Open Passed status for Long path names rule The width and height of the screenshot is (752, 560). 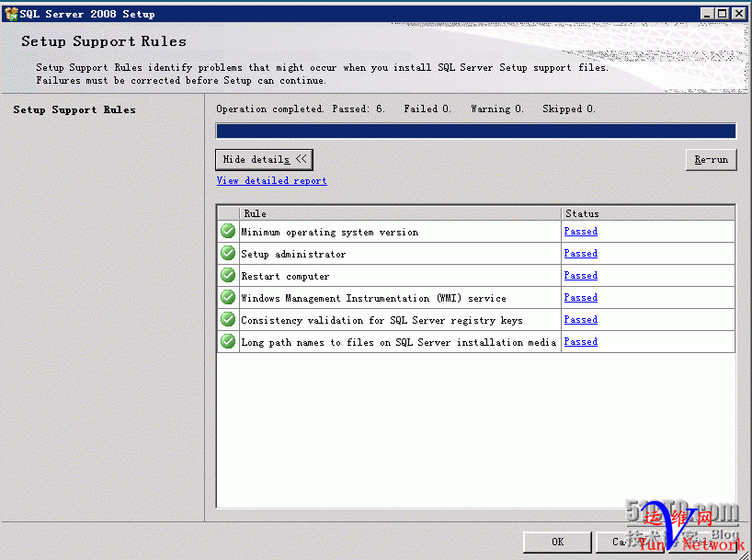(581, 342)
